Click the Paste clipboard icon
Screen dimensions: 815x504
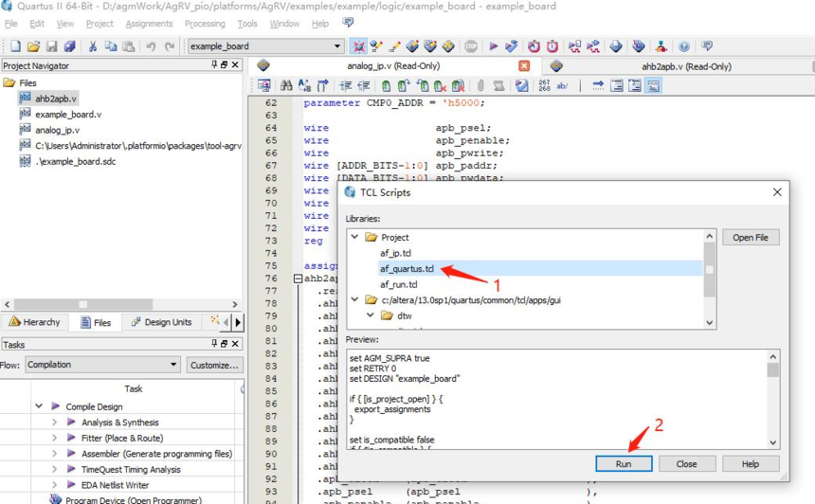coord(128,46)
